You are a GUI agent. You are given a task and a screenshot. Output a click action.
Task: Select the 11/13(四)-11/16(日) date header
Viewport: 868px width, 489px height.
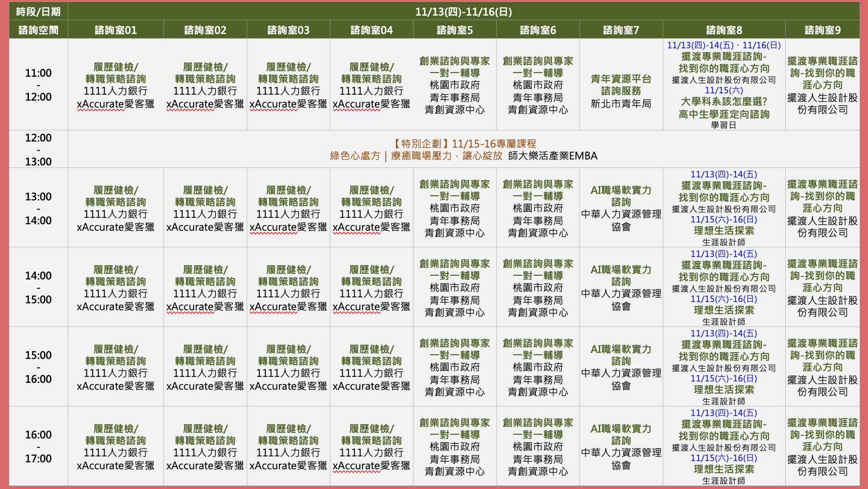pyautogui.click(x=463, y=11)
